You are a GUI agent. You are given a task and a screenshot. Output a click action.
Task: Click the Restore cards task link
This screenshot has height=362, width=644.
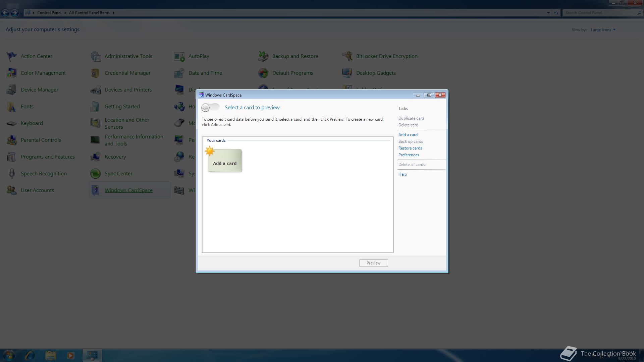coord(410,148)
